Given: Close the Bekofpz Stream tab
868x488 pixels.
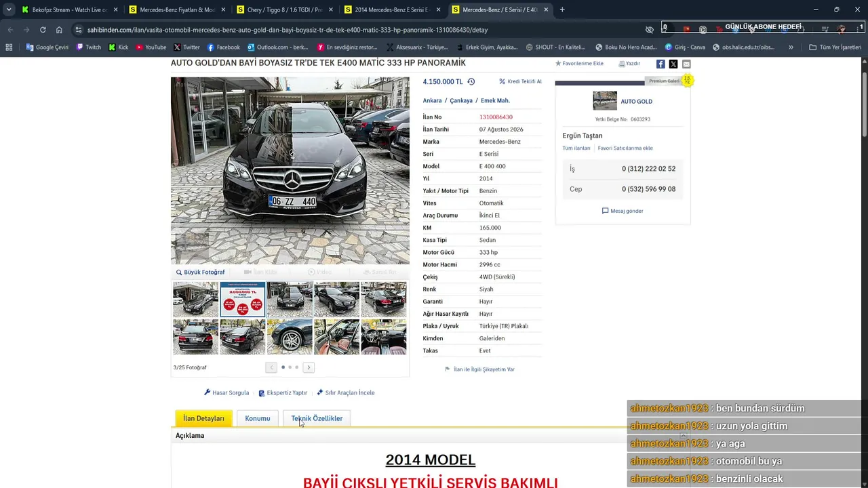Looking at the screenshot, I should pos(115,9).
